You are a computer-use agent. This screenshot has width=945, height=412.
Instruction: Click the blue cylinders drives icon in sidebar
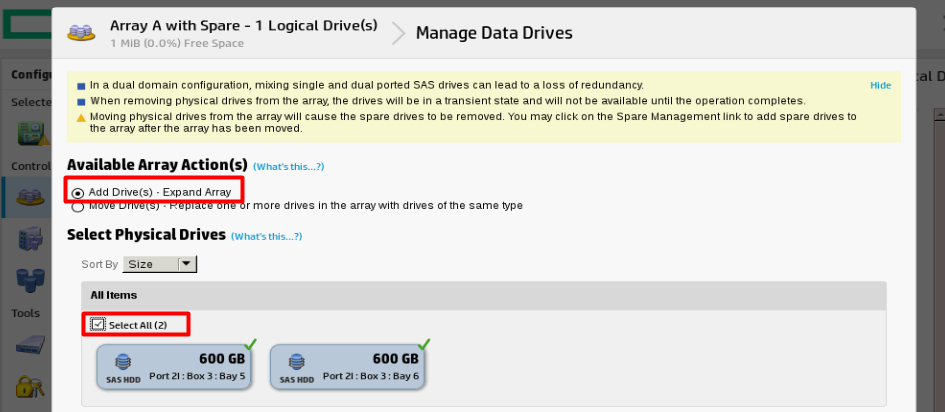(x=30, y=279)
